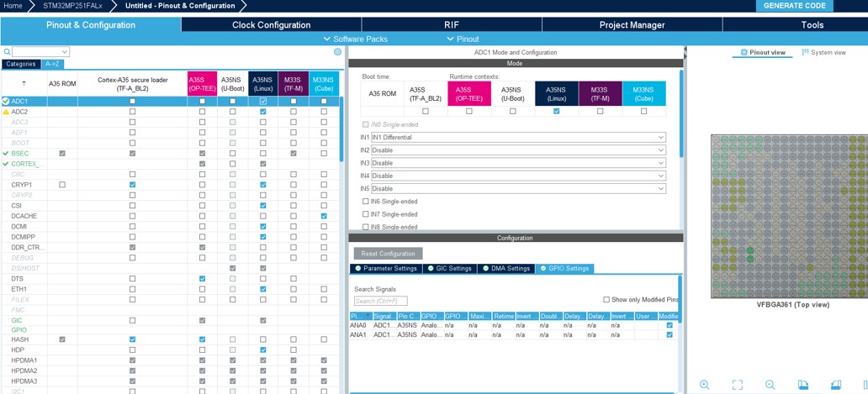Screen dimensions: 868x394
Task: Open the IN3 mode dropdown
Action: click(518, 163)
